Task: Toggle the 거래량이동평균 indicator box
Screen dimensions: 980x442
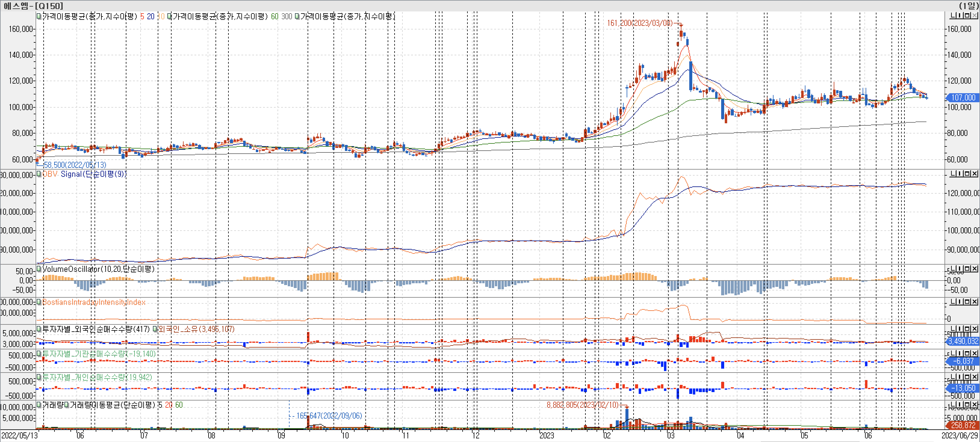Action: [67, 405]
